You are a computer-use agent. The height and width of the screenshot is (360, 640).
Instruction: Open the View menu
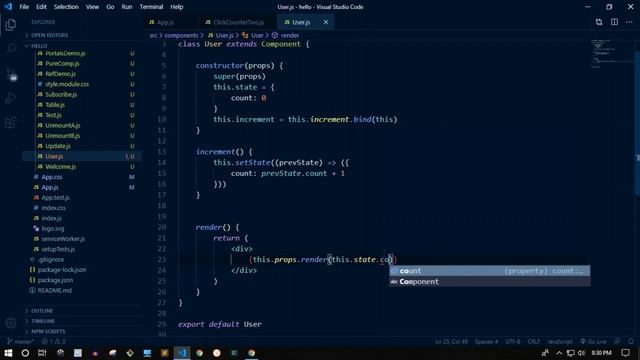click(x=92, y=7)
